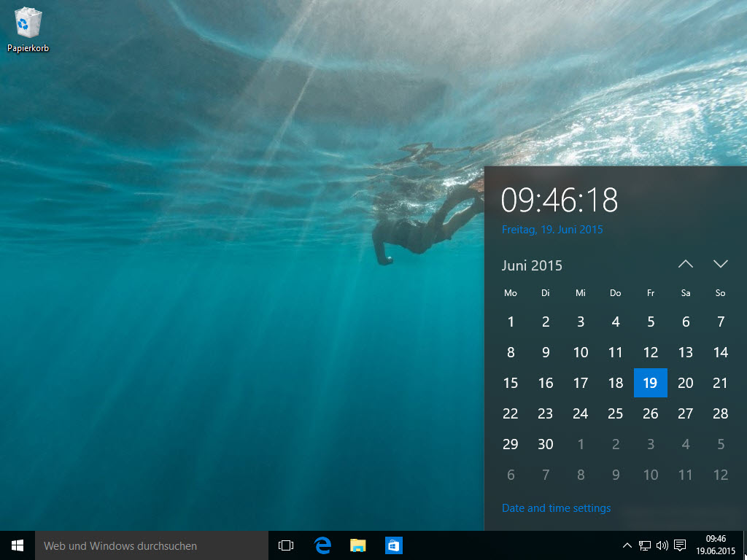Click the 'Juni 2015' month header
This screenshot has width=747, height=560.
coord(532,265)
